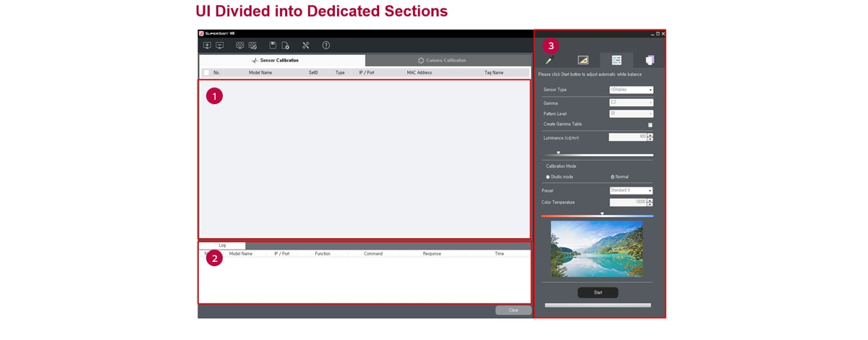The image size is (868, 340).
Task: Open the Gamma dropdown
Action: tap(631, 103)
